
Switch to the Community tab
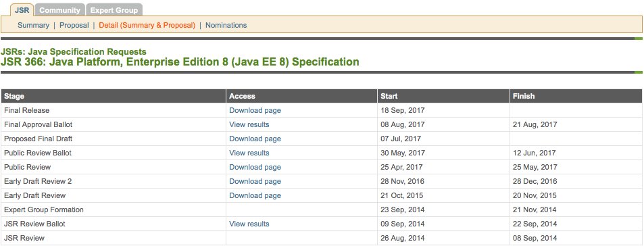tap(59, 10)
